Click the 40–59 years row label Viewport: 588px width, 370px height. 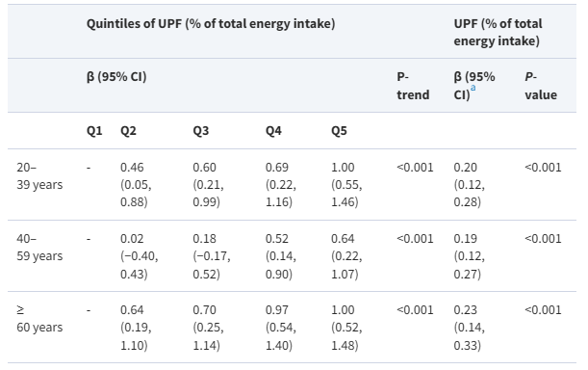(x=39, y=248)
